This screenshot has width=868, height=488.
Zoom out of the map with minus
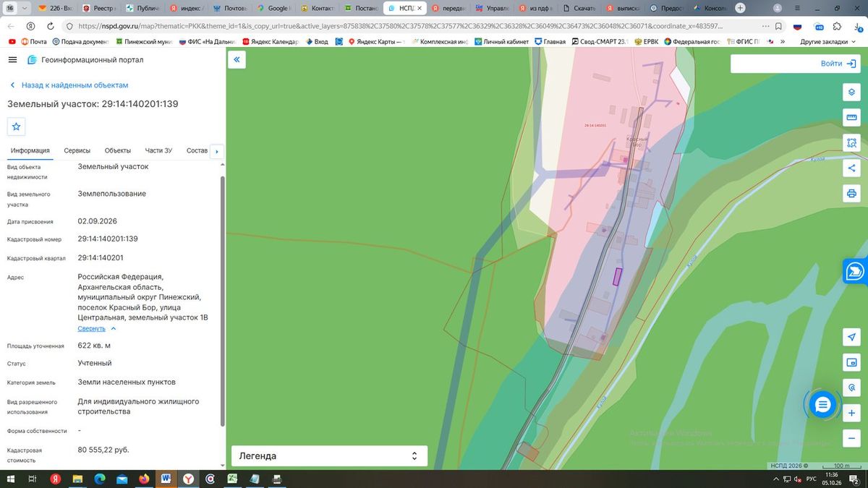[851, 438]
